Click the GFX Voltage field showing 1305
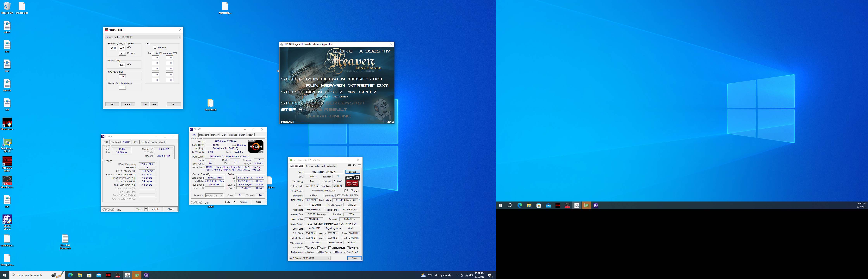The height and width of the screenshot is (279, 868). [122, 65]
